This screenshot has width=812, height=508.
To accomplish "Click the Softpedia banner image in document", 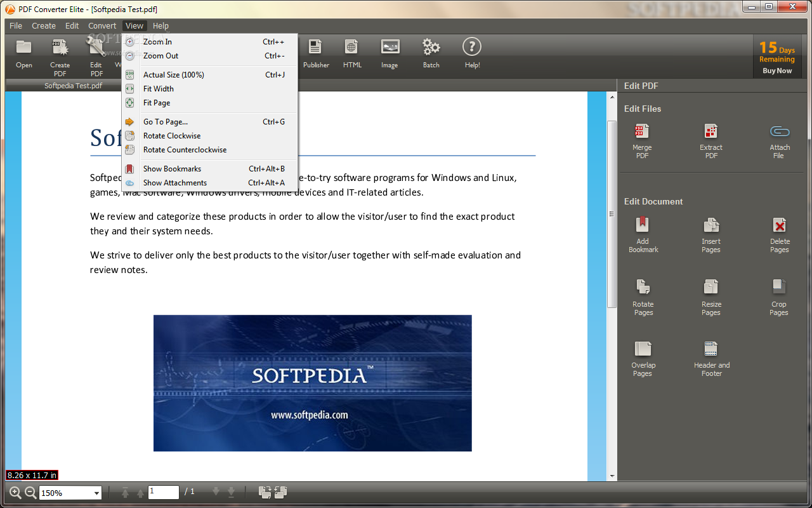I will coord(312,383).
